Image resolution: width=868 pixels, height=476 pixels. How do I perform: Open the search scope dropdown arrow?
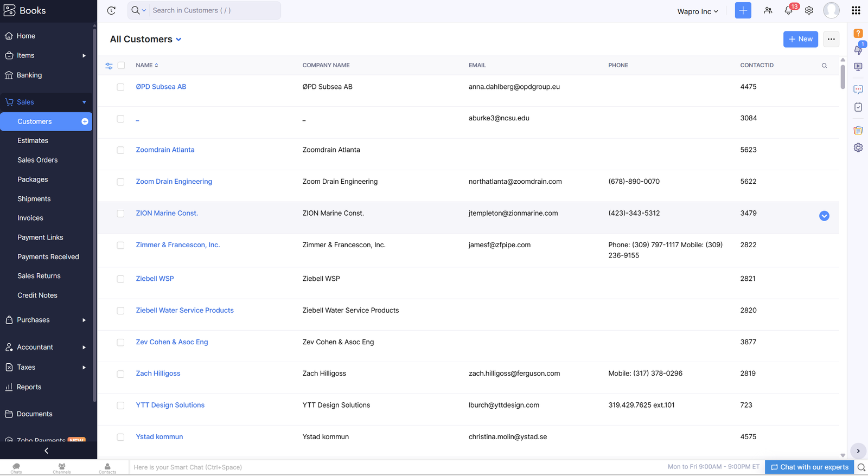tap(144, 11)
